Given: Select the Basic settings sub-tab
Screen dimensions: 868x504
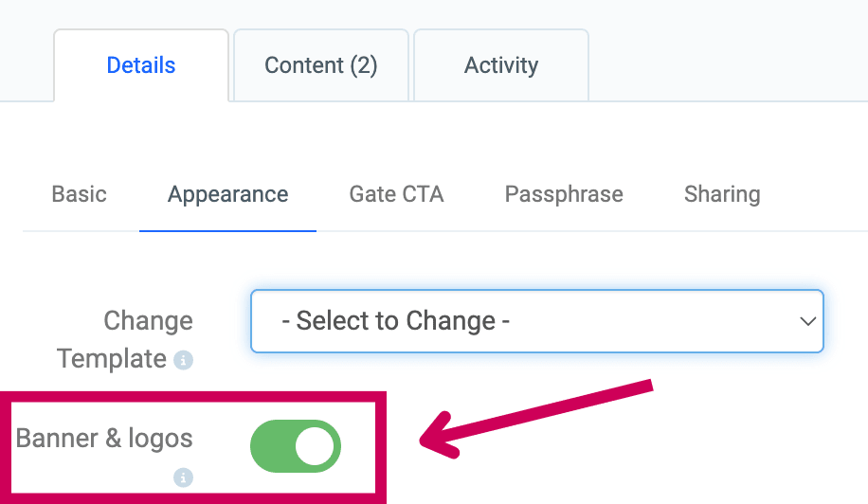Looking at the screenshot, I should click(x=80, y=195).
